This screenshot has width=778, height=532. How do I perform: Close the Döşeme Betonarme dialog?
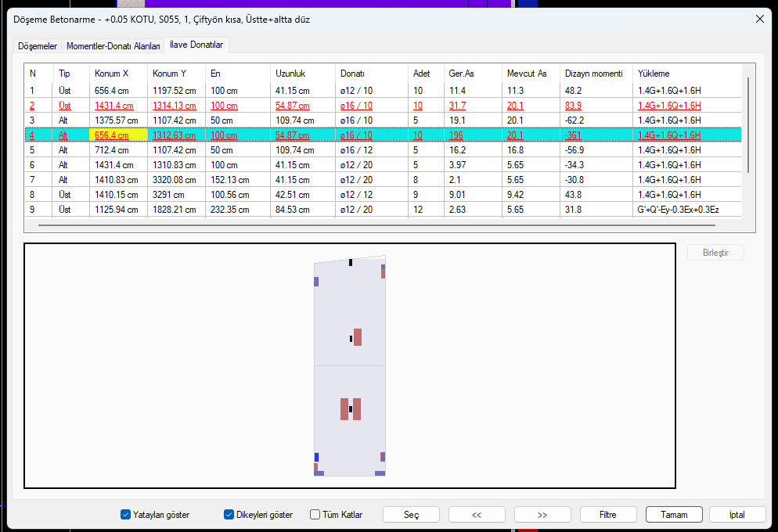760,19
